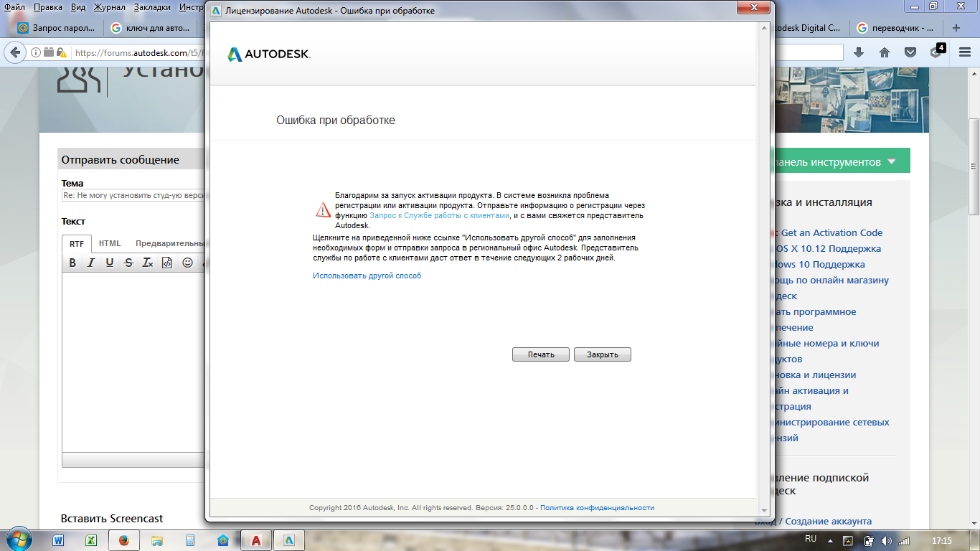Click the network signal tray icon
This screenshot has height=551, width=980.
[905, 540]
